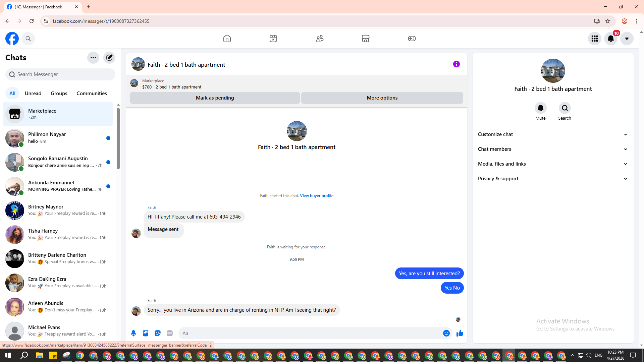The width and height of the screenshot is (644, 362).
Task: Open the Arleen Abundis conversation
Action: (x=58, y=307)
